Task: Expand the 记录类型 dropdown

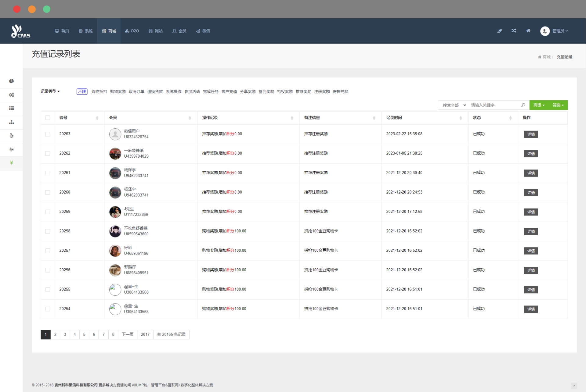Action: [50, 91]
